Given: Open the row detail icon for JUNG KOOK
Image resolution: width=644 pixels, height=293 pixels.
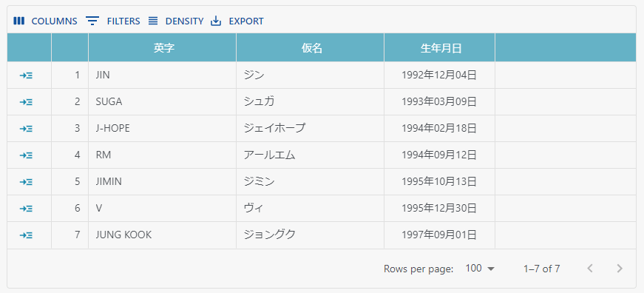Looking at the screenshot, I should pos(27,235).
